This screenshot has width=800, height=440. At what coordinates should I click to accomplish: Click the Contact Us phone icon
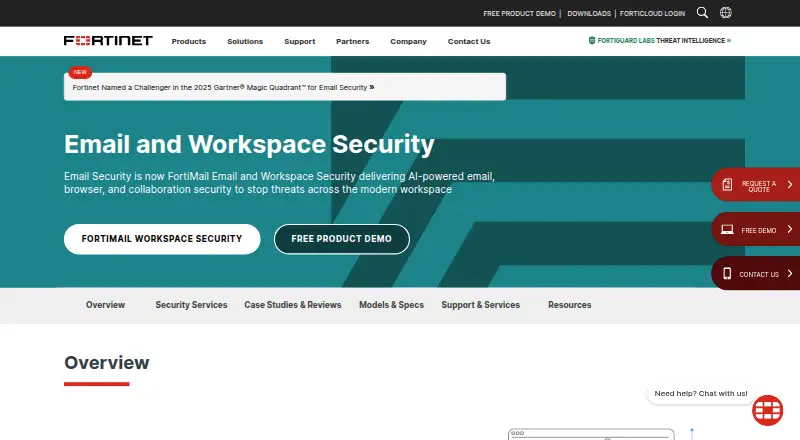727,274
